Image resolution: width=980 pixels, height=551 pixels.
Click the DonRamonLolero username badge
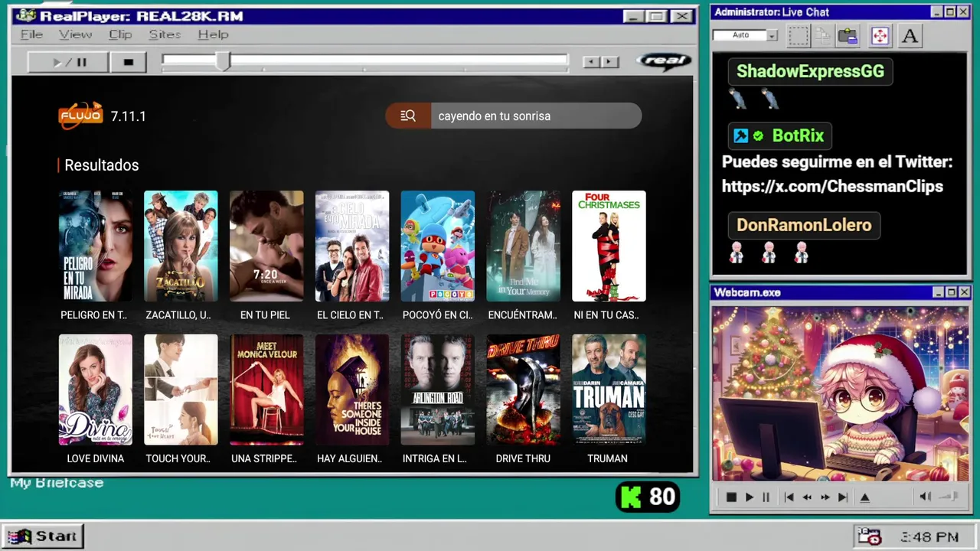804,225
